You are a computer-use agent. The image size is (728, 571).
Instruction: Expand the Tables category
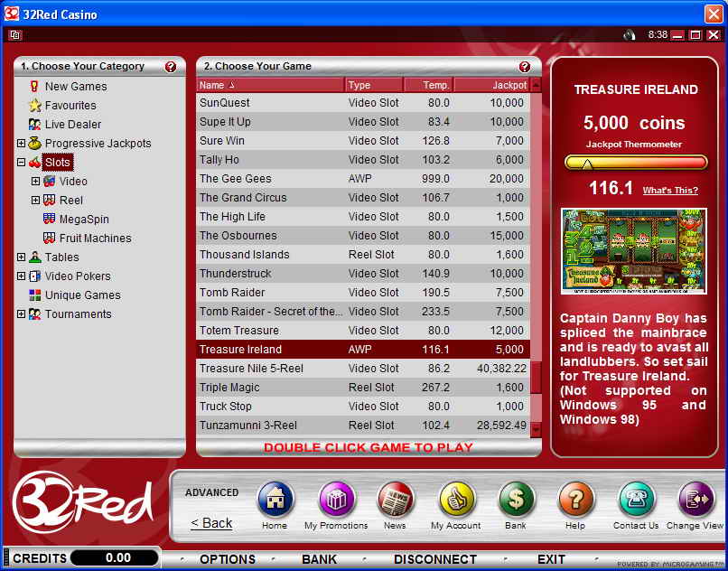tap(21, 257)
